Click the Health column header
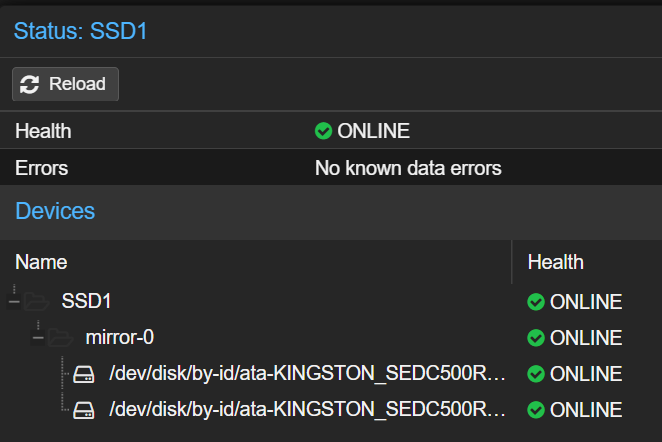This screenshot has width=662, height=442. click(555, 262)
